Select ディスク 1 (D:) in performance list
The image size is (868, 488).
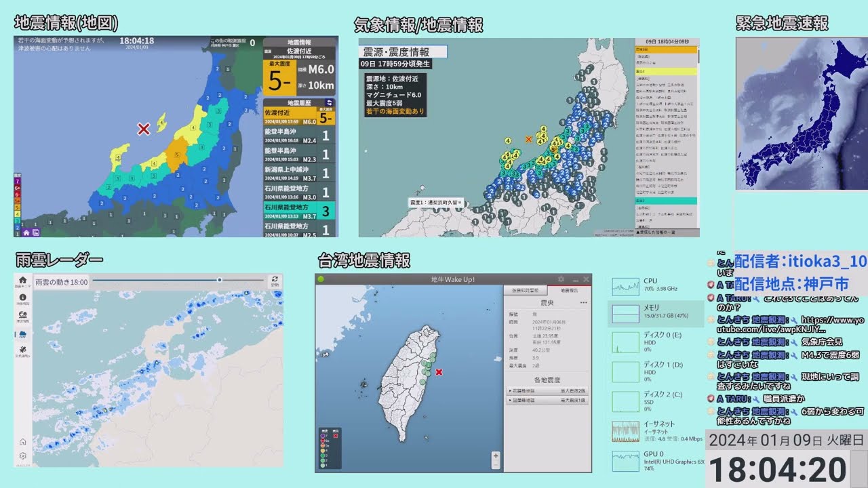[x=656, y=371]
